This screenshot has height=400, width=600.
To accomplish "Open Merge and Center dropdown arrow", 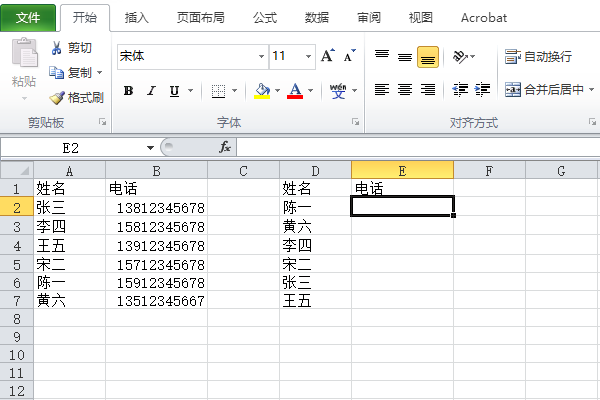I will [x=592, y=90].
